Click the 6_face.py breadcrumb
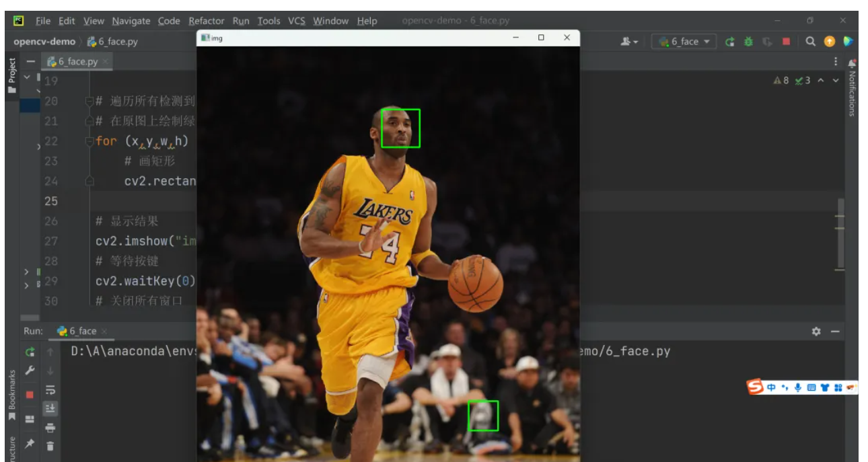 click(113, 42)
